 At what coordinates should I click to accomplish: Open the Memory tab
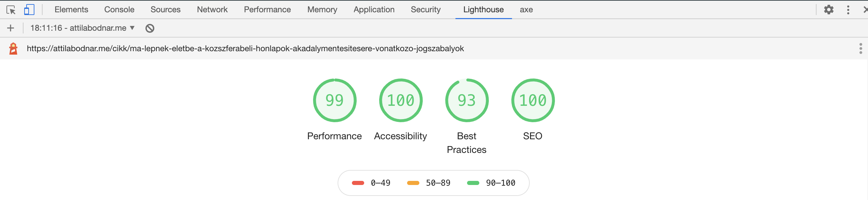coord(322,10)
